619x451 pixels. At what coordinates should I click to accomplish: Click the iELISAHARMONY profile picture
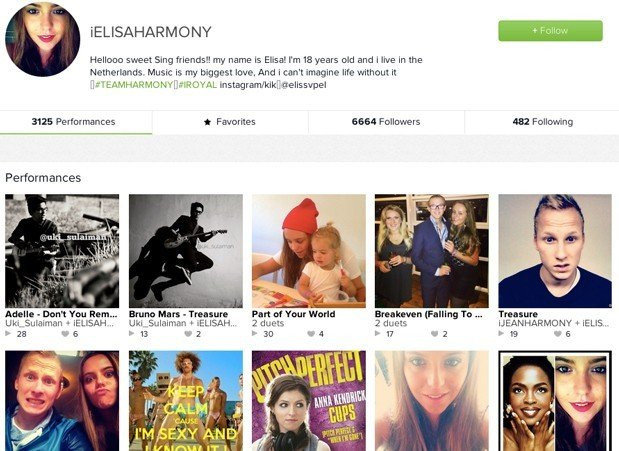(x=42, y=39)
